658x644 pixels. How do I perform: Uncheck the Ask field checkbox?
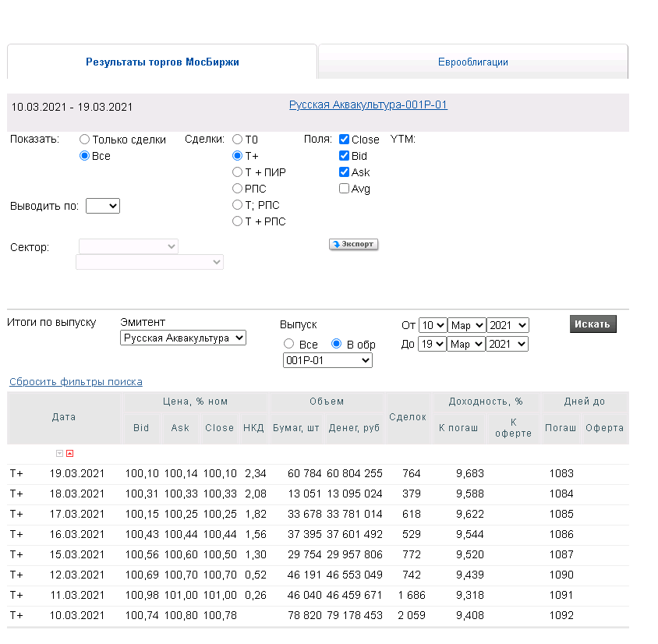point(344,172)
